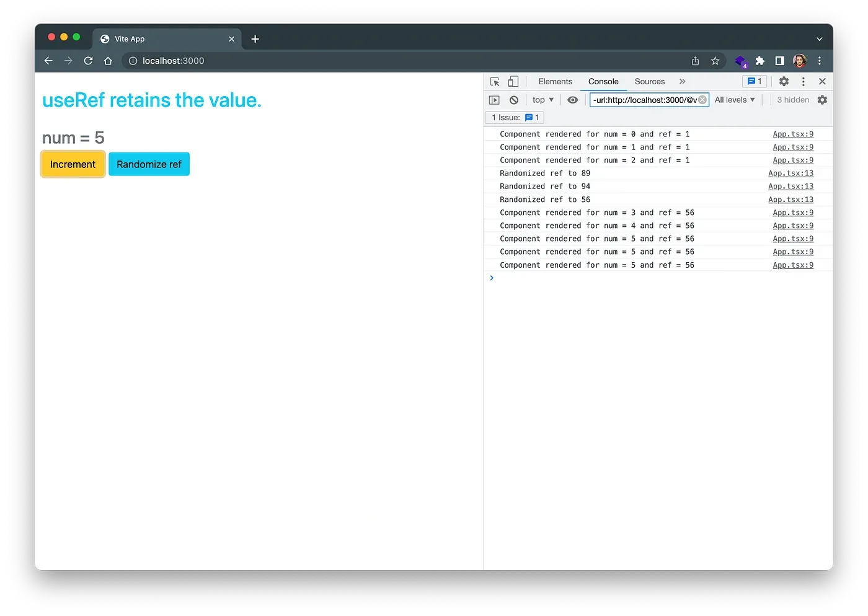Click the Randomize ref button

point(149,164)
